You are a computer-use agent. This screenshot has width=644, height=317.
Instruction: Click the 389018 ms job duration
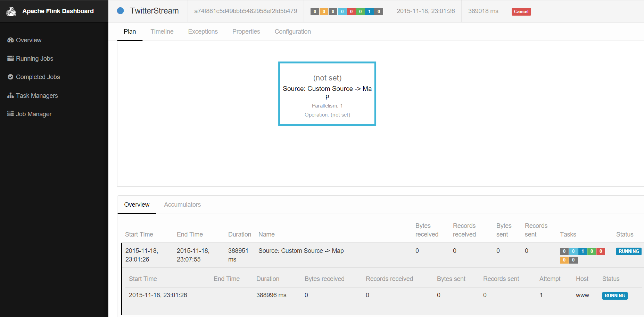tap(483, 11)
